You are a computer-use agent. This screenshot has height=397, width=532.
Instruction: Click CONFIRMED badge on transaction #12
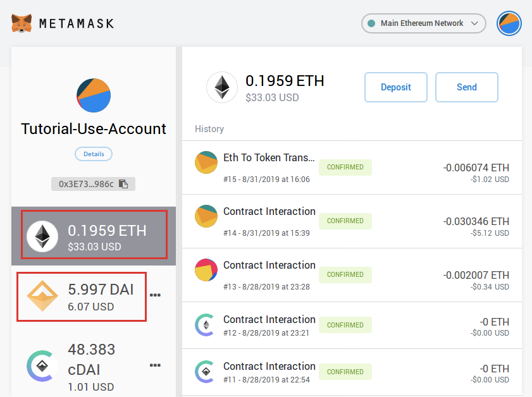coord(345,325)
